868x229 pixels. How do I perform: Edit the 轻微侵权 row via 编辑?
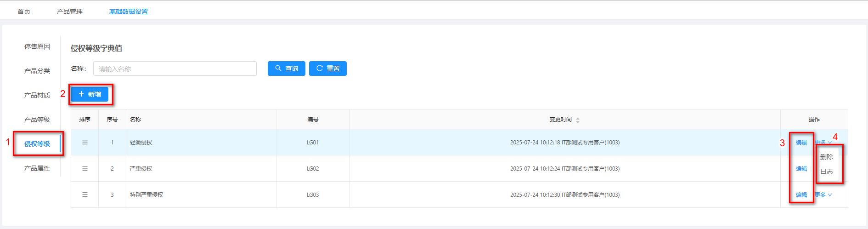point(801,143)
